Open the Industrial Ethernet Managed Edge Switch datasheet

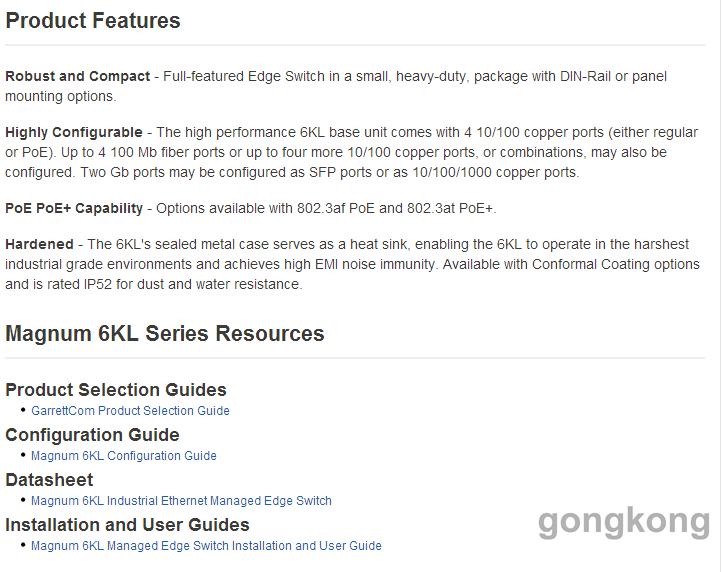(x=181, y=501)
